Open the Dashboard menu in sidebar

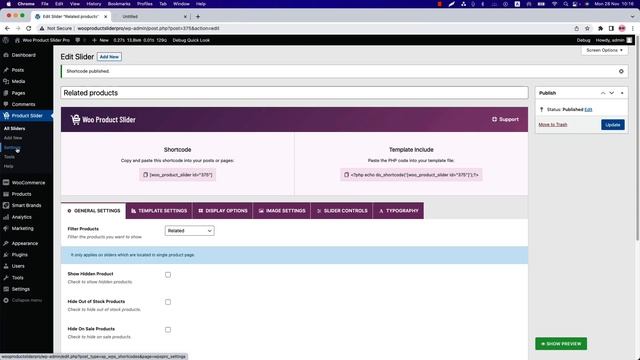(23, 55)
